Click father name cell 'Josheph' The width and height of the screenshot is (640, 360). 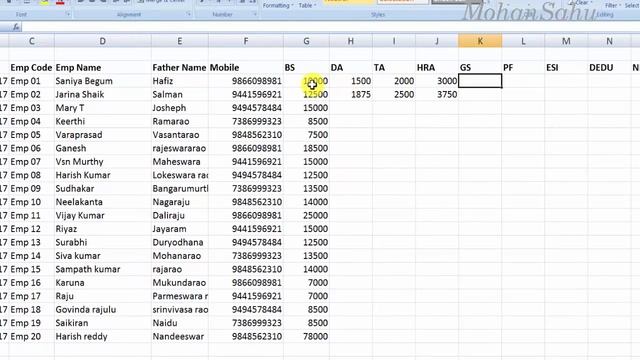click(x=180, y=108)
